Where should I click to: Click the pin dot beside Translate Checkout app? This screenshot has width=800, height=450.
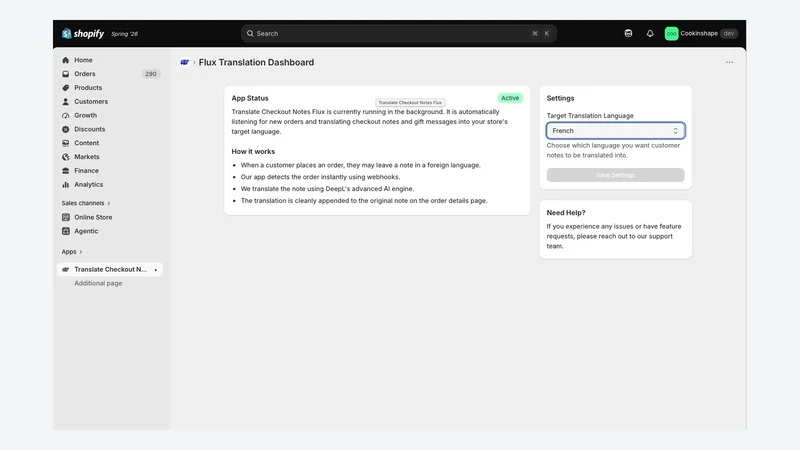point(156,269)
